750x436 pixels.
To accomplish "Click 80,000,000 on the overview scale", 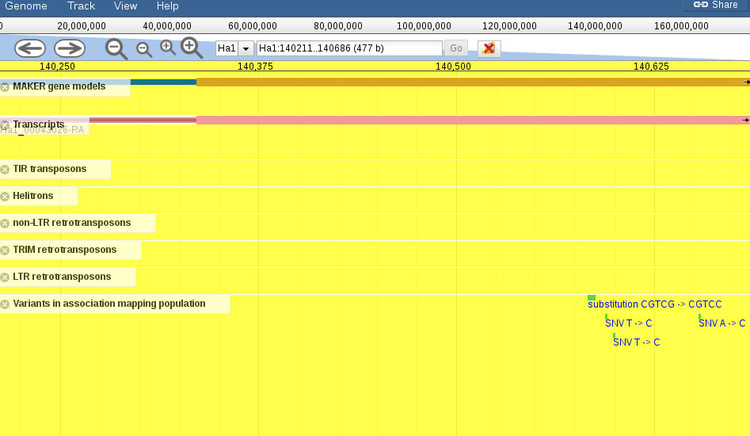I will coord(338,26).
